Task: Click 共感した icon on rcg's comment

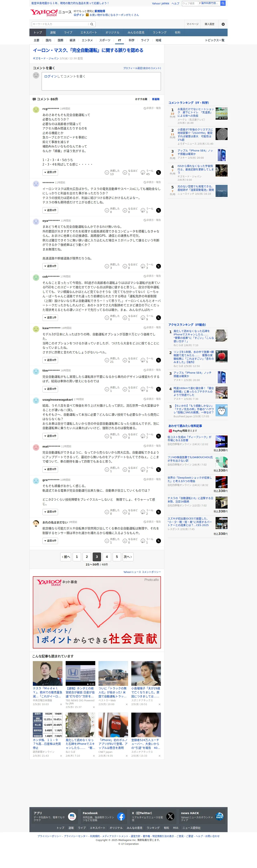Action: pyautogui.click(x=107, y=172)
